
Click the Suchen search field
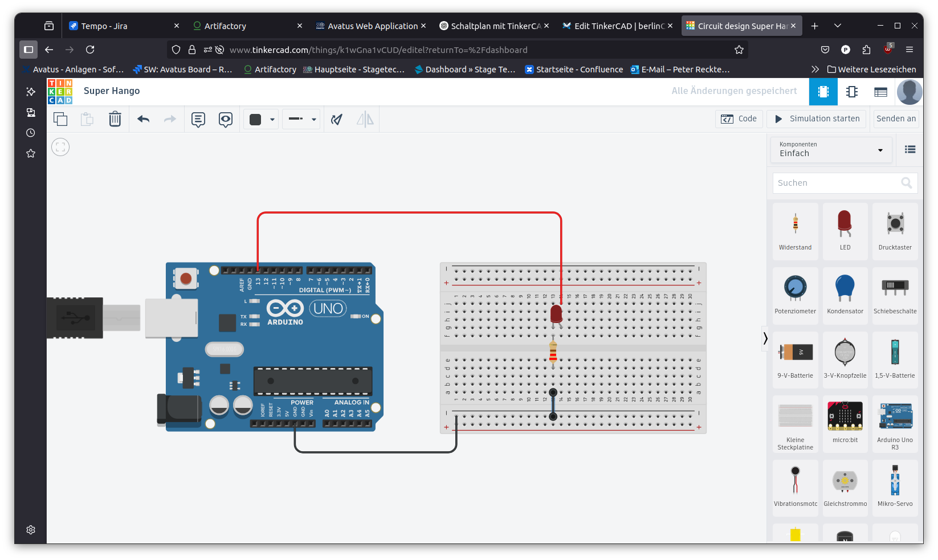(845, 183)
